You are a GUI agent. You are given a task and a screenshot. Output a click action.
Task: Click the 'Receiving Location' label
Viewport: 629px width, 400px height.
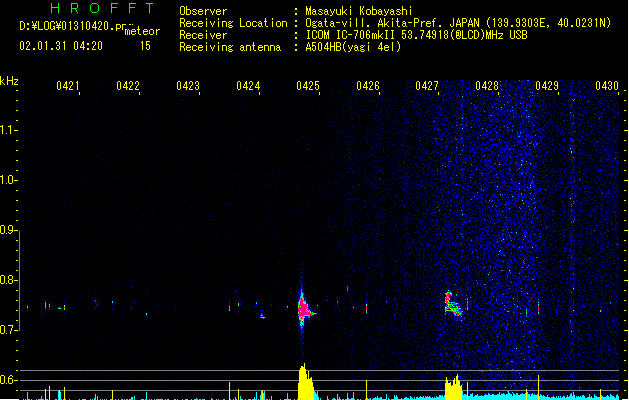point(233,23)
